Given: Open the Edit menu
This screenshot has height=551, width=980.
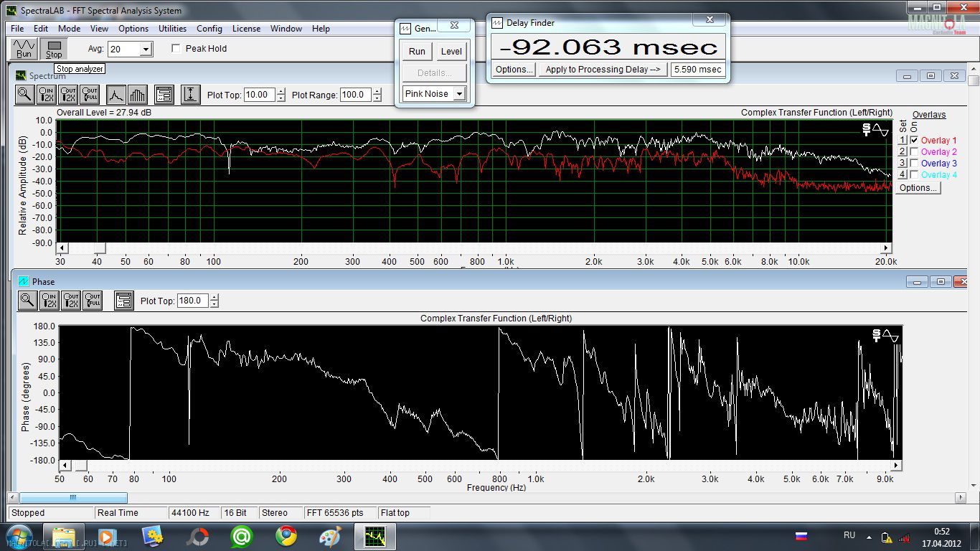Looking at the screenshot, I should click(x=41, y=29).
